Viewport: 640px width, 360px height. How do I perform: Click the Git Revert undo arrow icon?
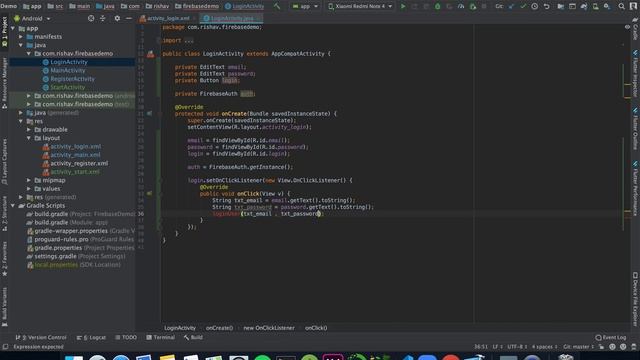pos(547,6)
